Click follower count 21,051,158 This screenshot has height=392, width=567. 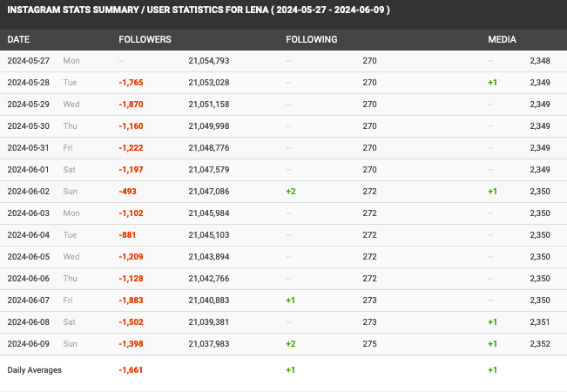209,105
